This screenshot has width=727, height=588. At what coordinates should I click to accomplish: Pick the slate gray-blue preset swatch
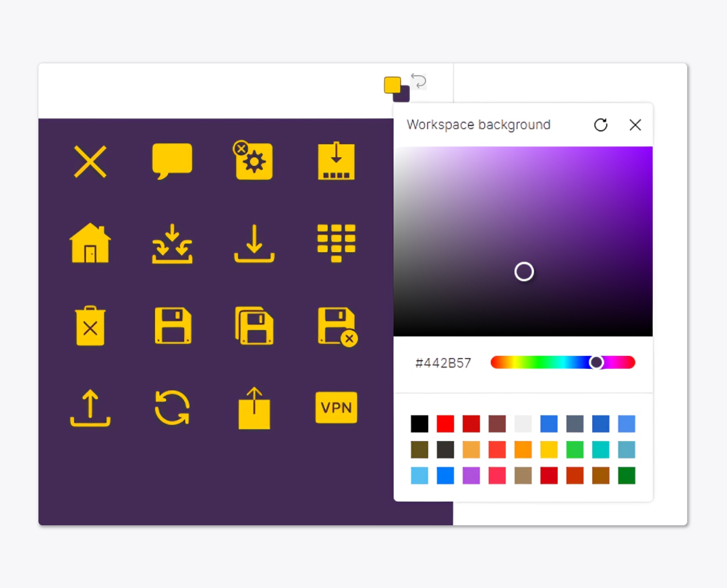point(575,423)
